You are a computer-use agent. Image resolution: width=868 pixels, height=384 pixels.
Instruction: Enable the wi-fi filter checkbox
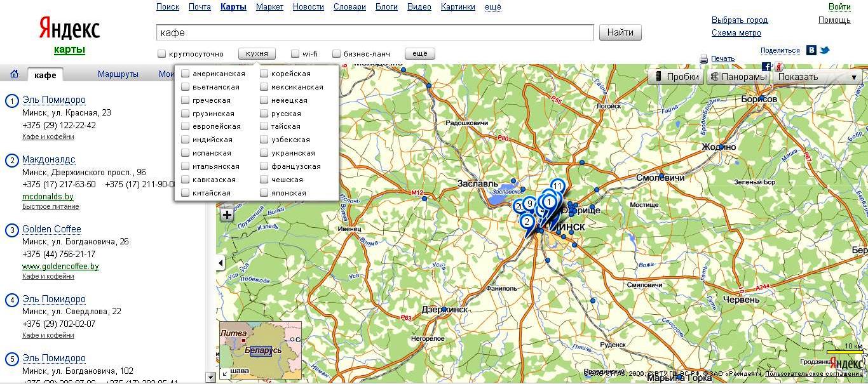coord(295,54)
